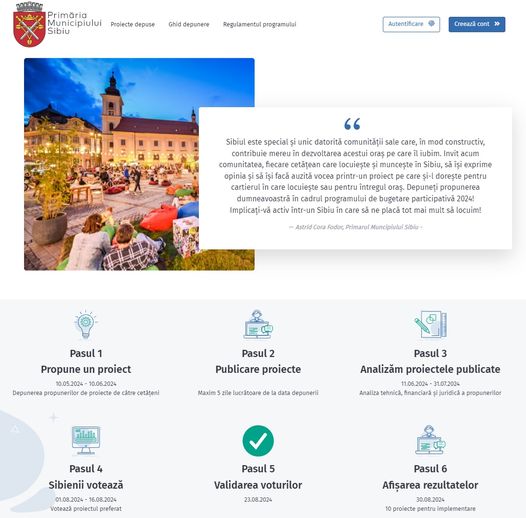Click the results presenter icon above Pasul 6
The image size is (526, 518).
(430, 440)
